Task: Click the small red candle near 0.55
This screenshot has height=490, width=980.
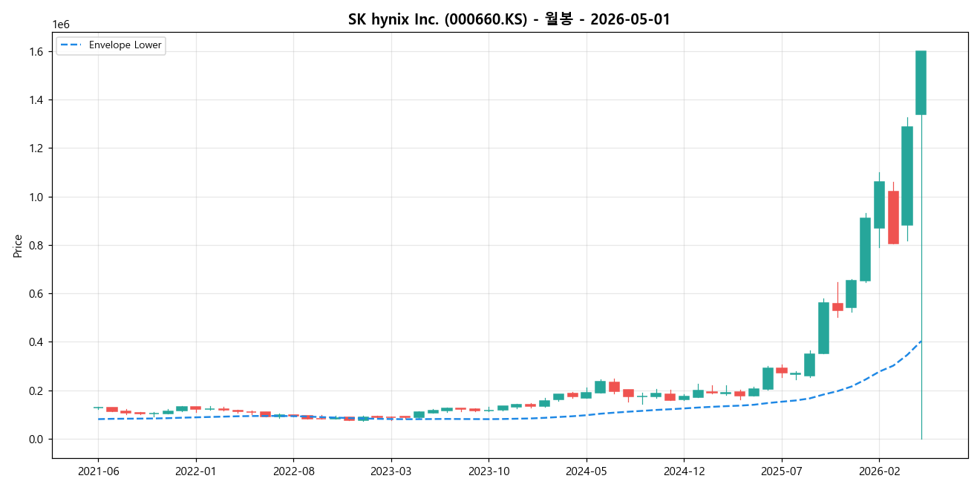Action: click(837, 307)
